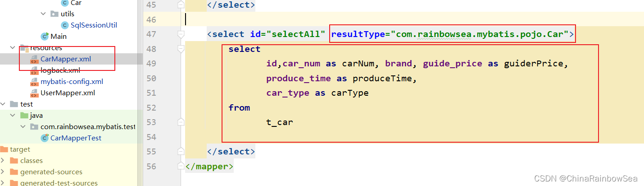The height and width of the screenshot is (186, 644).
Task: Click produce_time column text
Action: [x=299, y=79]
